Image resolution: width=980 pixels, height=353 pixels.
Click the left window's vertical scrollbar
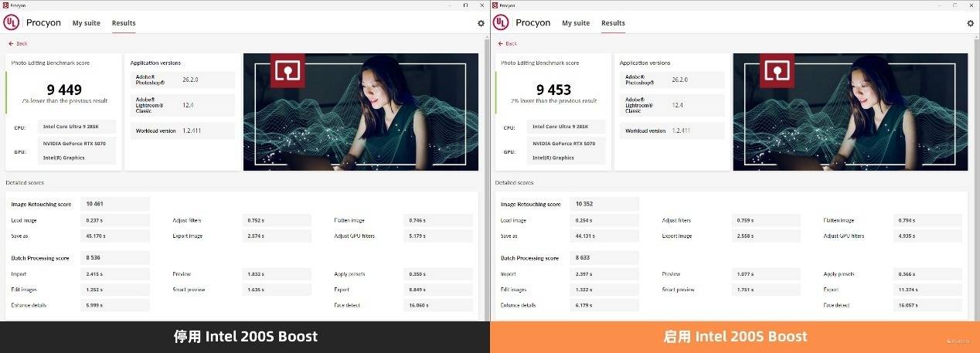tap(486, 154)
